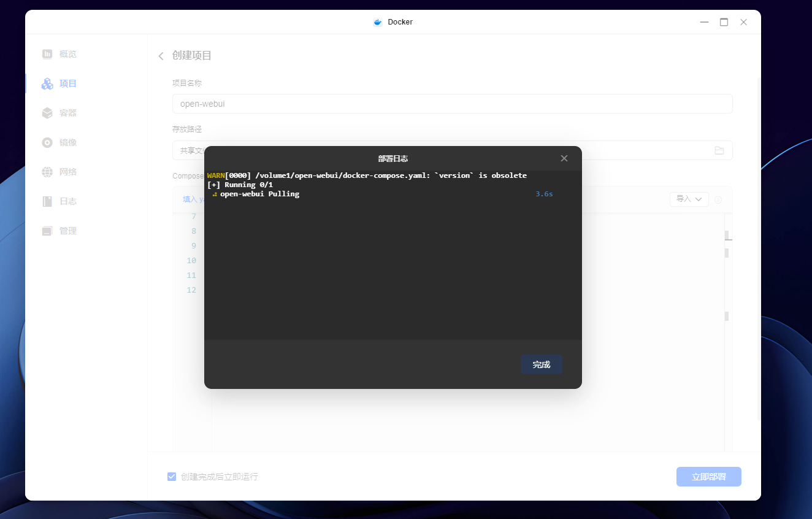Image resolution: width=812 pixels, height=519 pixels.
Task: Click the '[+] Running 0/1' log line
Action: coord(240,185)
